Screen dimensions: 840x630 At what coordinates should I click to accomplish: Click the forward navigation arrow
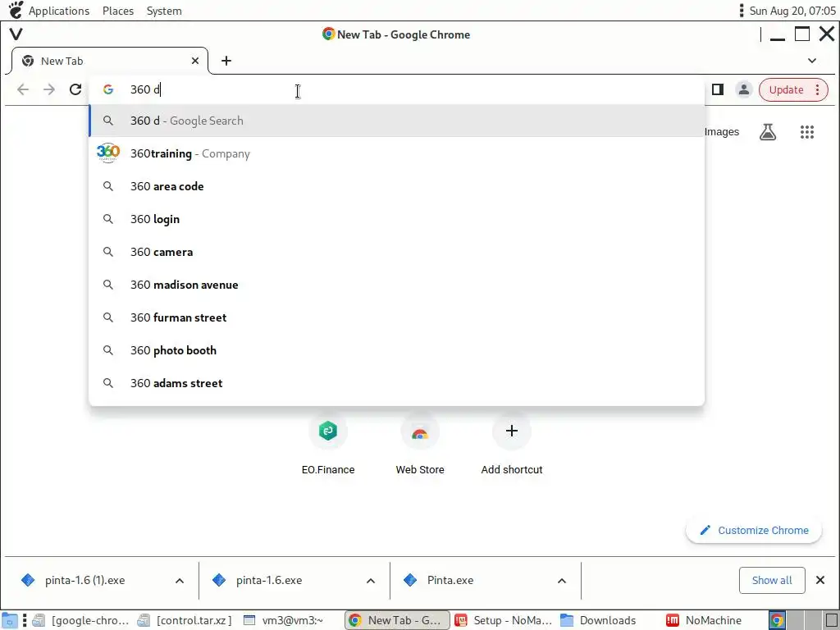(49, 89)
